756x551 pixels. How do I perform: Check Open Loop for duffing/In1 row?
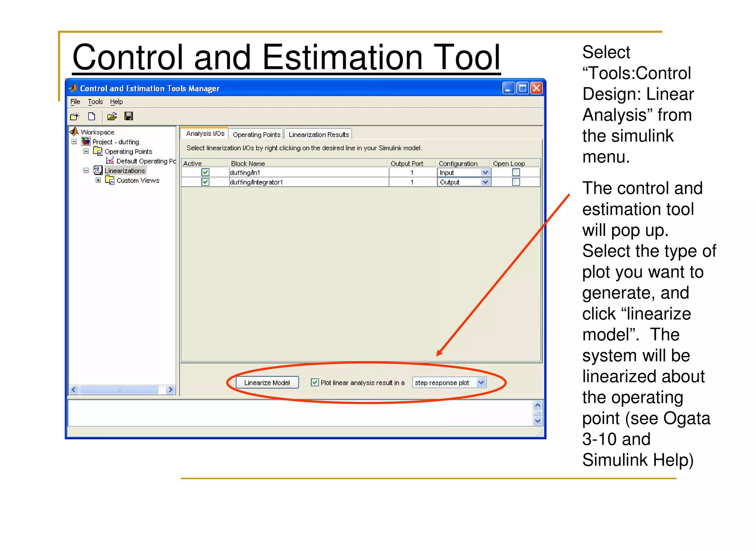[x=516, y=172]
